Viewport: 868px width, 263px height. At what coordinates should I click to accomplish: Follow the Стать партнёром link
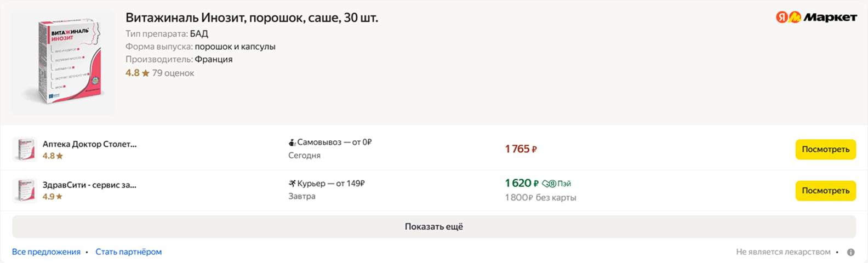coord(128,252)
